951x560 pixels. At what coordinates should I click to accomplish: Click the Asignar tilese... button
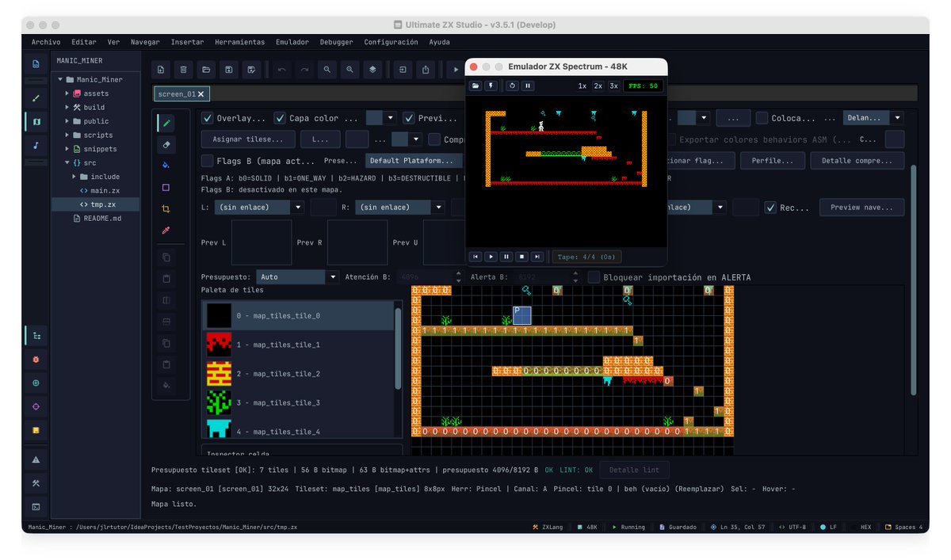248,139
